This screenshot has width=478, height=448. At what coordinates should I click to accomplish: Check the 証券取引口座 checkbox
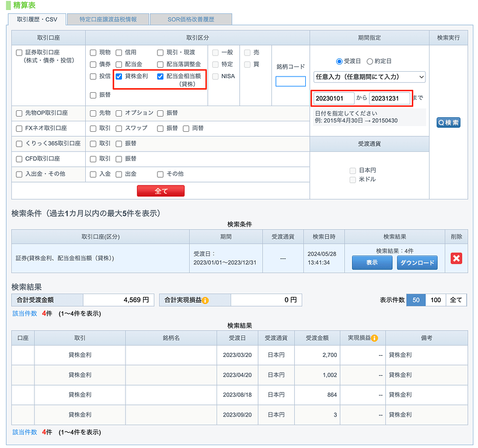19,52
